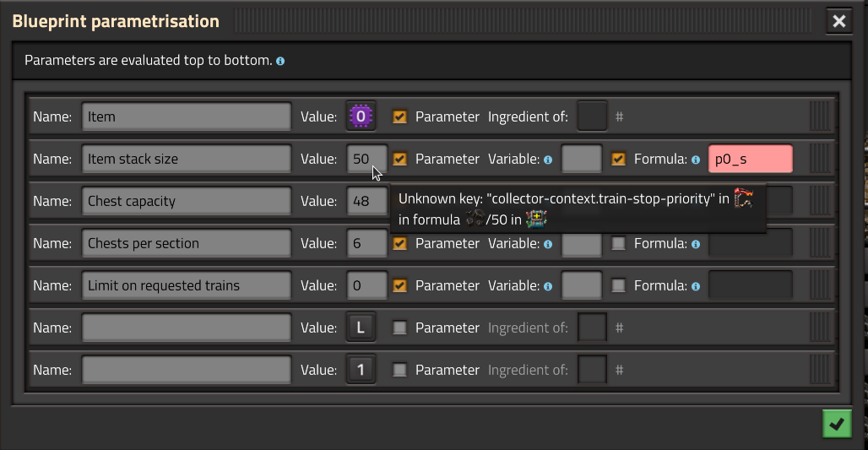Viewport: 868px width, 450px height.
Task: Uncheck Parameter checkbox in Item row
Action: 399,117
